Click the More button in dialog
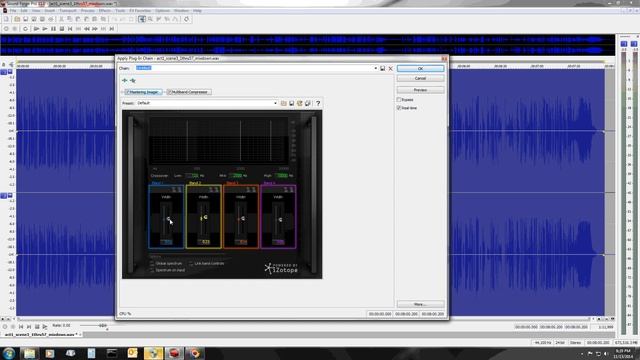 tap(420, 304)
